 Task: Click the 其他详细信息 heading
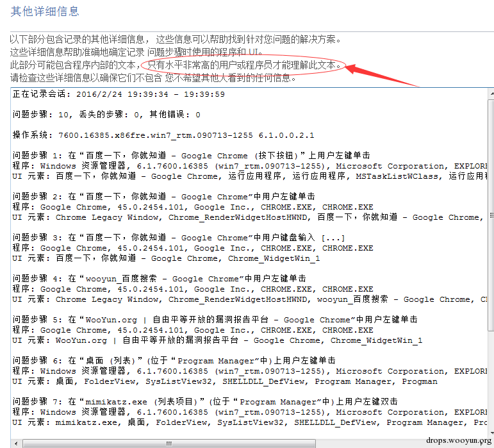click(45, 12)
